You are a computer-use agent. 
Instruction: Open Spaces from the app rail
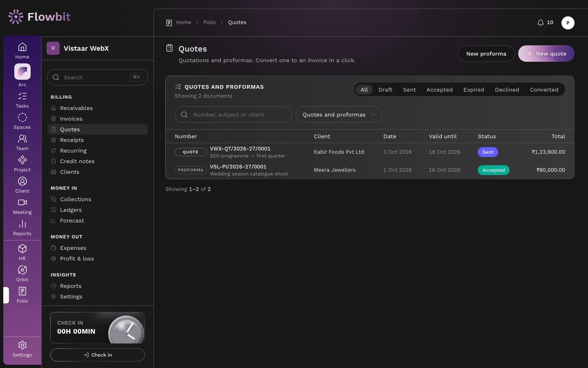pyautogui.click(x=22, y=121)
